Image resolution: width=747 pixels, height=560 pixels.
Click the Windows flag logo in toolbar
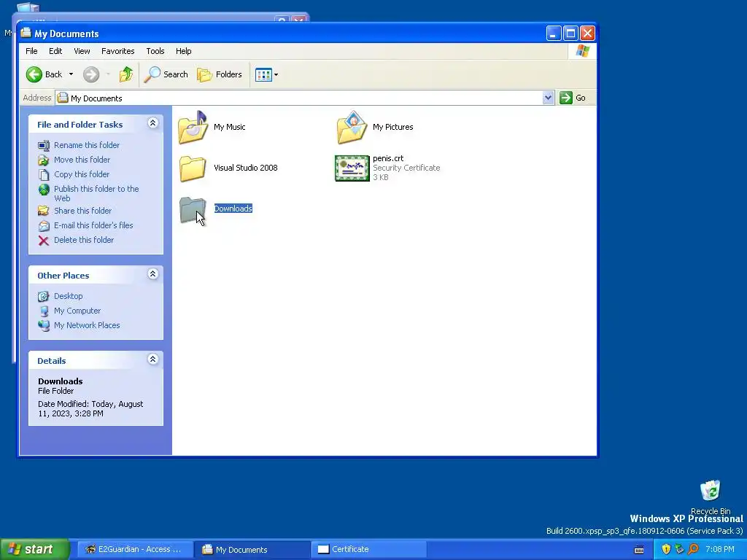tap(582, 51)
